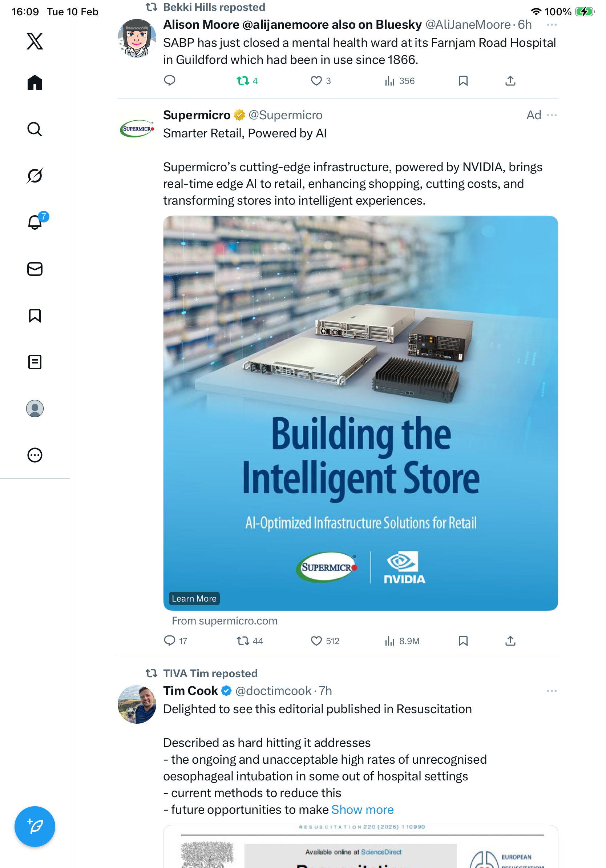The image size is (606, 868).
Task: Open more options on Supermicro ad
Action: [x=552, y=115]
